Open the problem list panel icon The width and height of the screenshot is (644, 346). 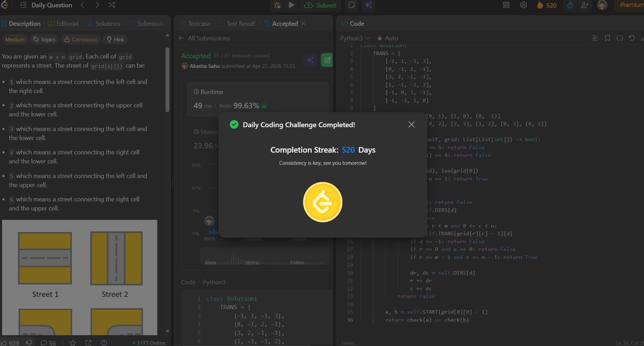point(24,5)
